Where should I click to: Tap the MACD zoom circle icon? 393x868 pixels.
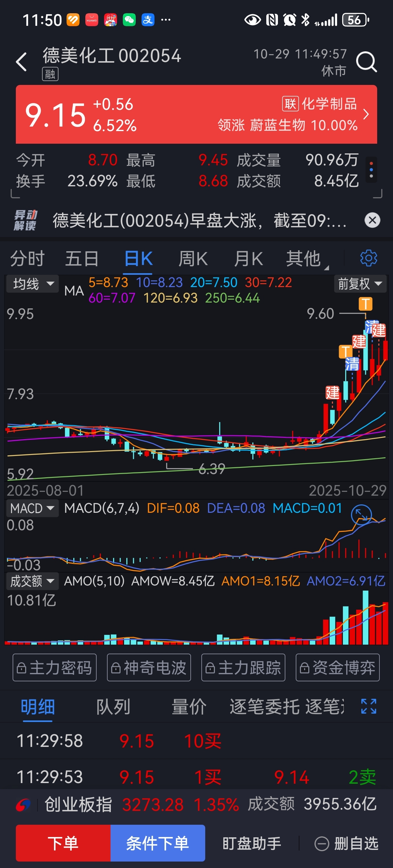point(361,514)
